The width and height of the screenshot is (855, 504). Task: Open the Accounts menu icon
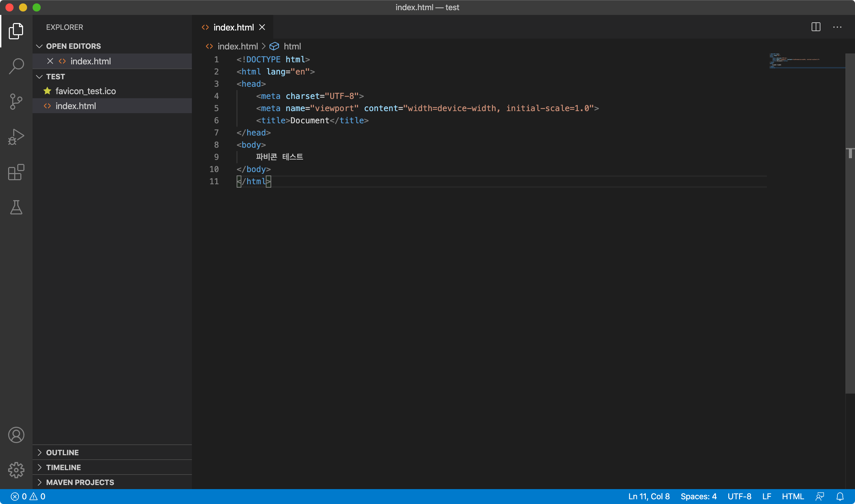[x=16, y=435]
